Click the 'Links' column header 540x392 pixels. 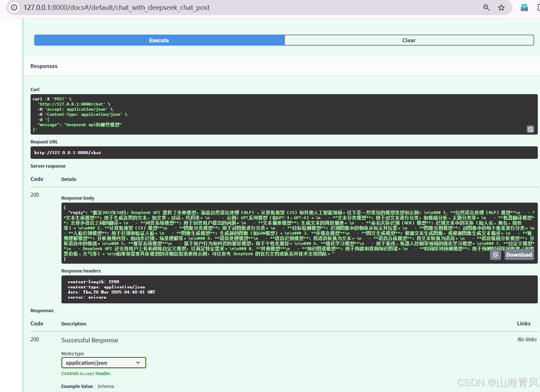[x=523, y=324]
